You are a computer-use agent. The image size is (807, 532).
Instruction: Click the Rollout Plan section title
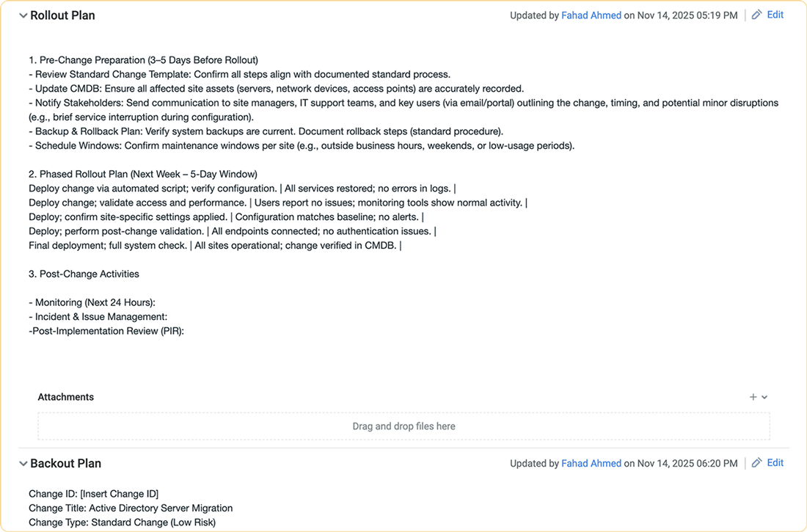[x=62, y=15]
